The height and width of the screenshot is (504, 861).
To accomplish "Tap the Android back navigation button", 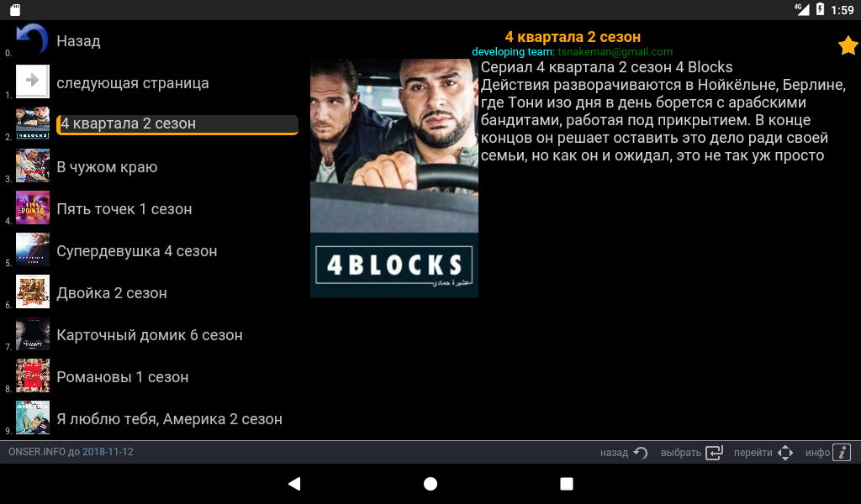I will 294,483.
